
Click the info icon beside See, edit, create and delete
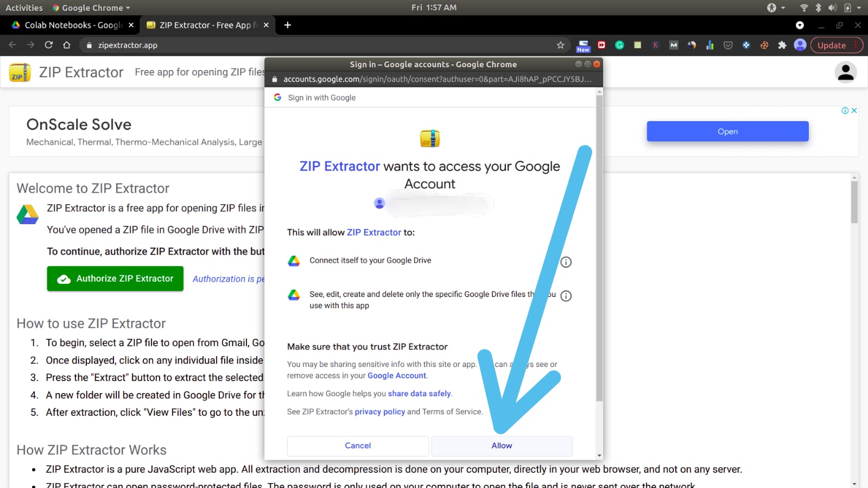pos(566,296)
